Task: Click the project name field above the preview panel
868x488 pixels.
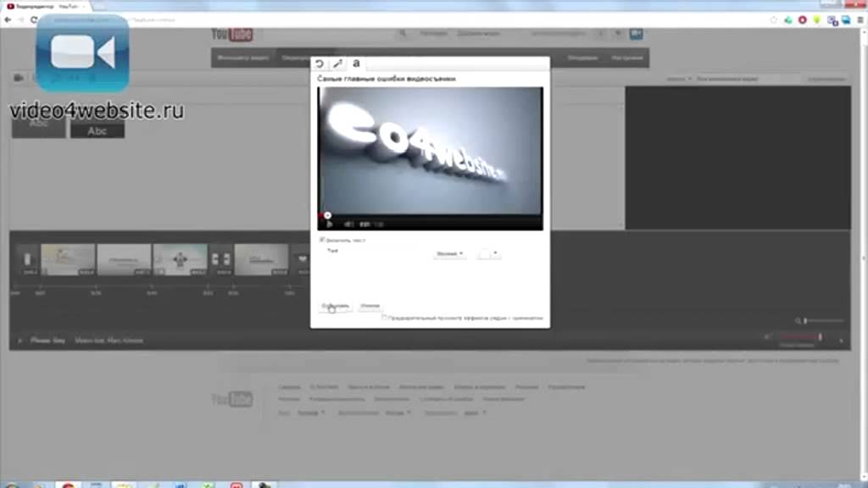Action: click(x=746, y=79)
